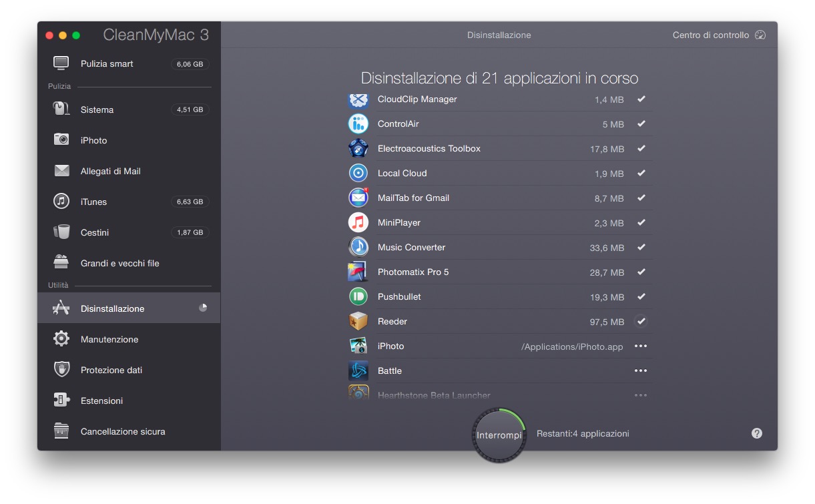Image resolution: width=815 pixels, height=504 pixels.
Task: Click the Reeder app icon
Action: click(x=358, y=321)
